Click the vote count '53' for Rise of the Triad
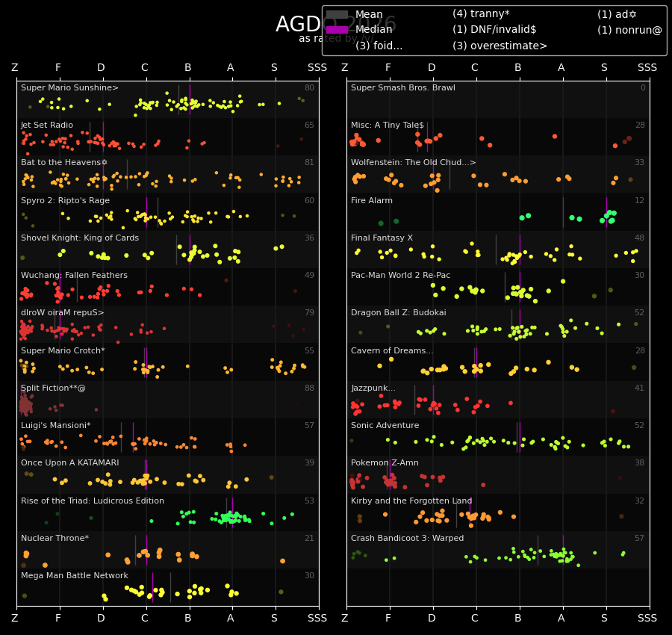 (309, 501)
